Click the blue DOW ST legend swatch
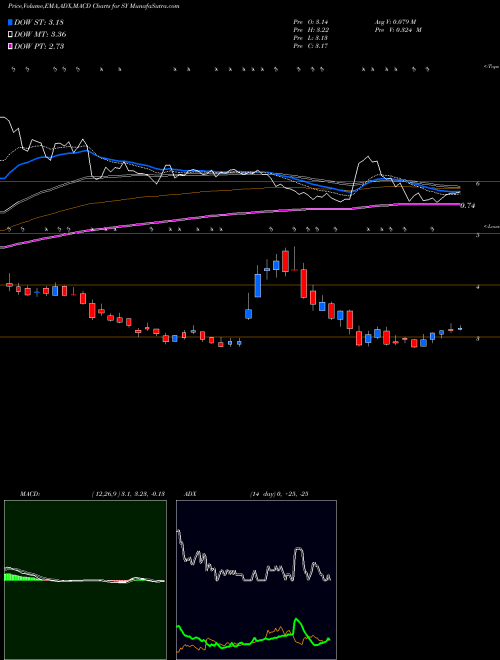Screen dimensions: 500x660 pos(10,22)
